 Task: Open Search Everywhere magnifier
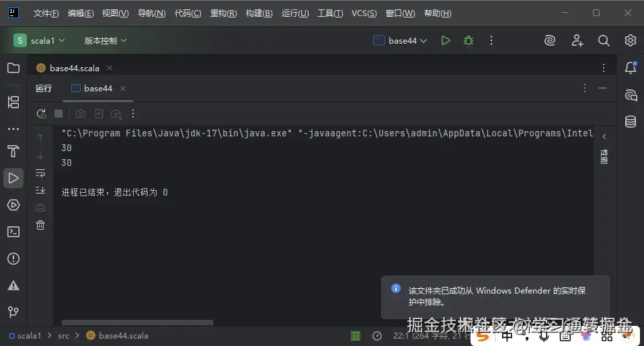[x=604, y=40]
